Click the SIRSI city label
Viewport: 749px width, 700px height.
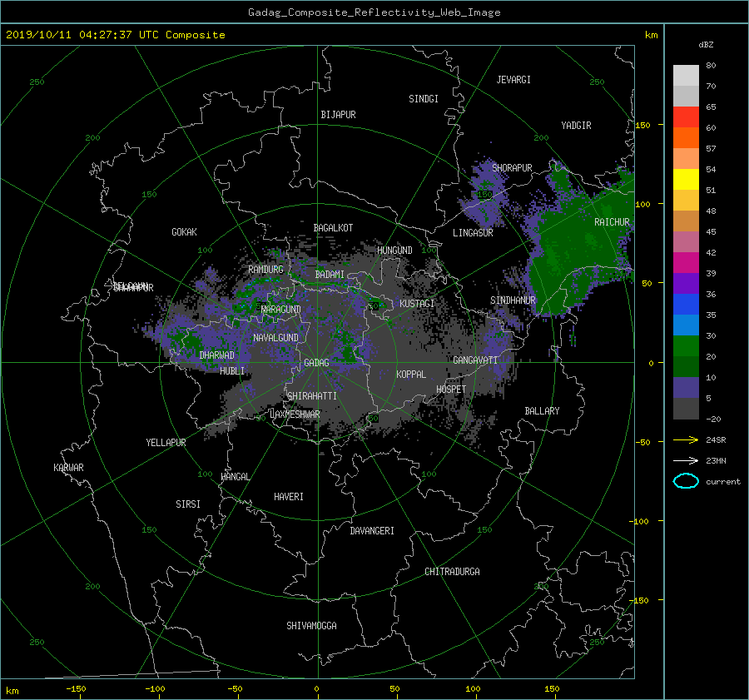pos(188,504)
